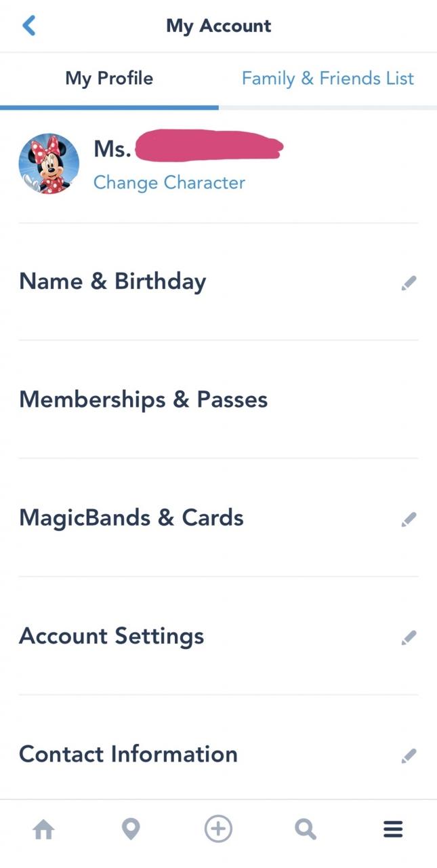Open the map location pin icon
The height and width of the screenshot is (868, 437).
click(131, 829)
